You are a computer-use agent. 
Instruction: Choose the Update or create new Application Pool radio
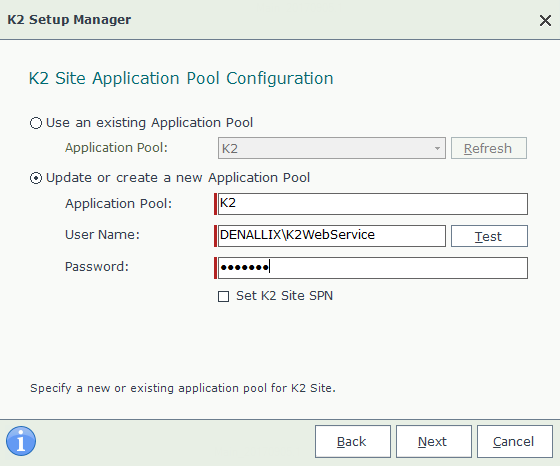tap(36, 178)
